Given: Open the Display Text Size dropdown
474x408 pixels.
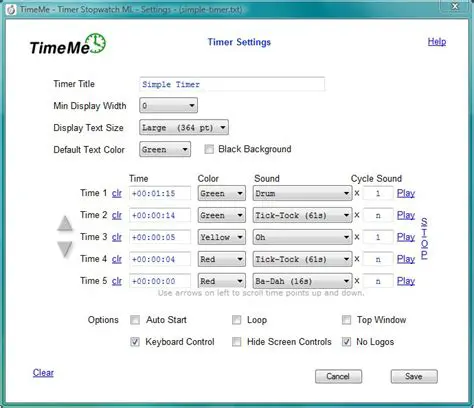Looking at the screenshot, I should [x=184, y=127].
